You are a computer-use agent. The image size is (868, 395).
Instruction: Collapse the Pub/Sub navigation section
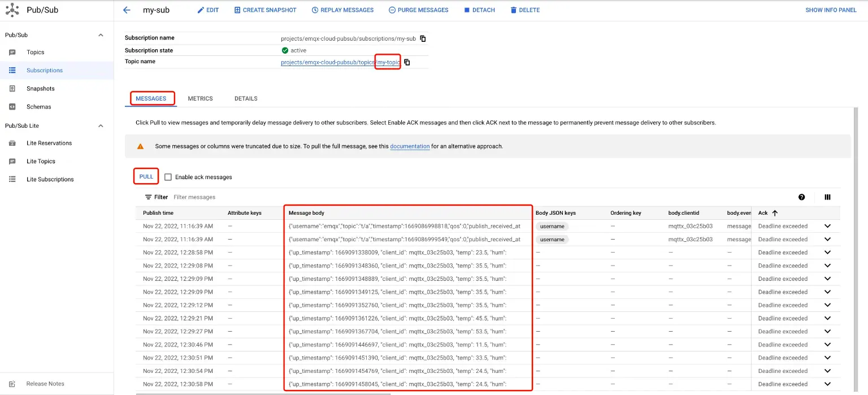click(x=101, y=34)
